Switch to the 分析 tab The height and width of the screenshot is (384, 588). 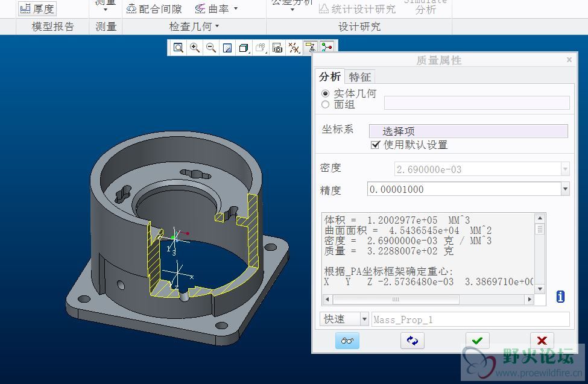[330, 77]
